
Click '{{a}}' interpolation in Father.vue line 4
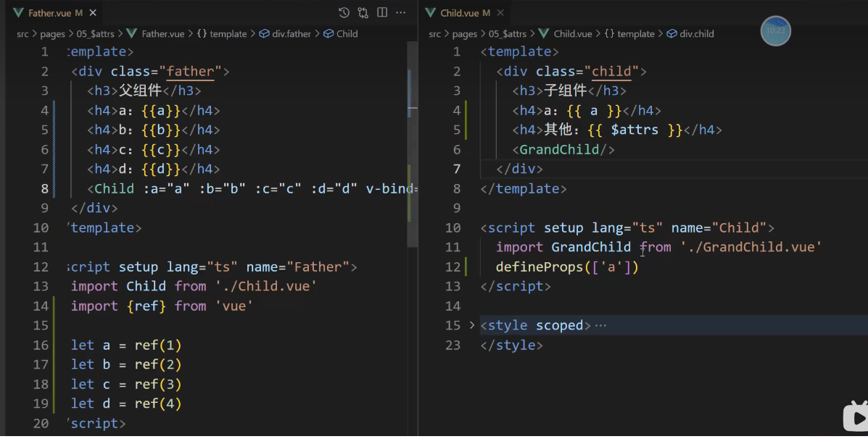(x=161, y=111)
